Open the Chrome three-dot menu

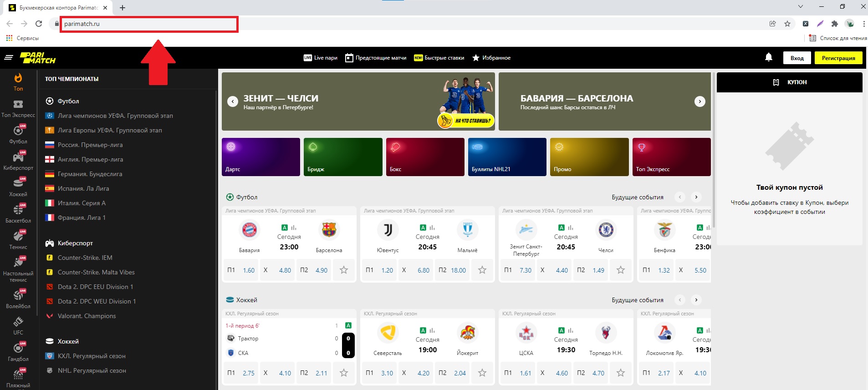(x=863, y=24)
